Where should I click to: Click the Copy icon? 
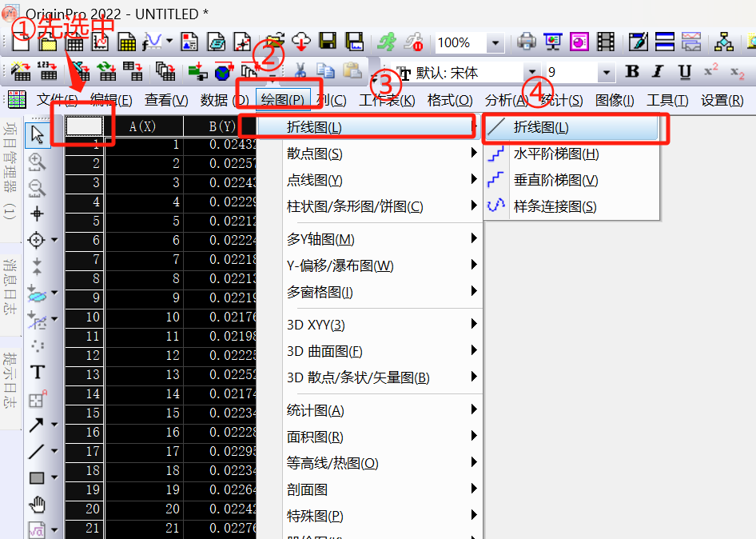(325, 71)
